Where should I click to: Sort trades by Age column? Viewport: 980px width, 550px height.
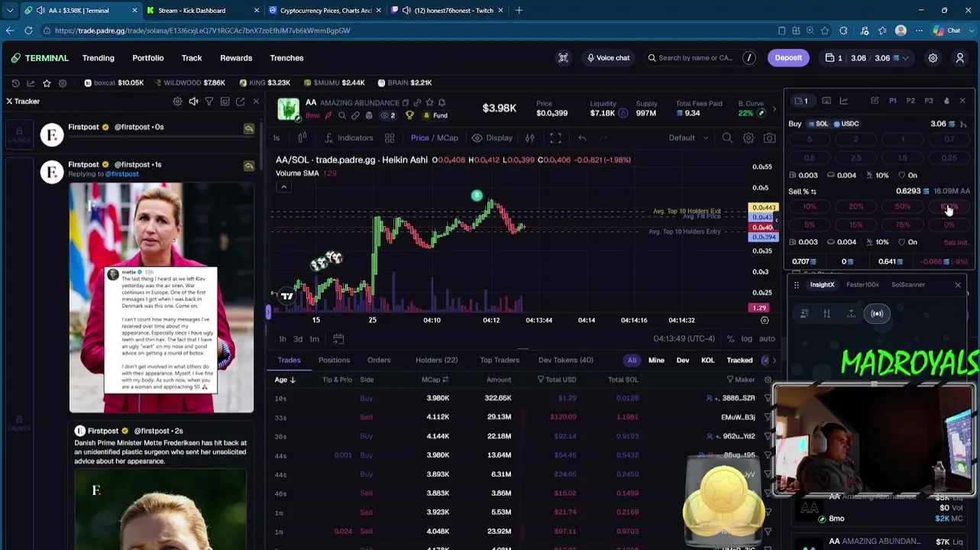285,380
